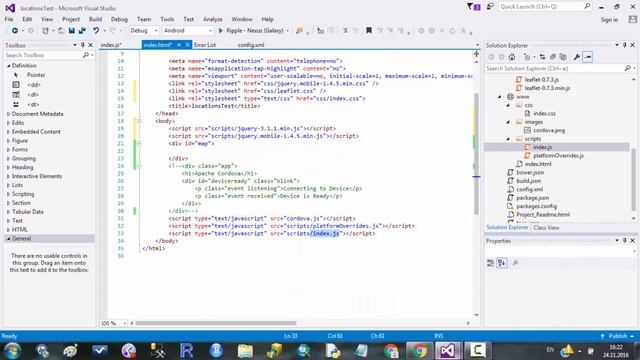Collapse the Definition group in Toolbox
Image resolution: width=640 pixels, height=360 pixels.
tap(9, 66)
